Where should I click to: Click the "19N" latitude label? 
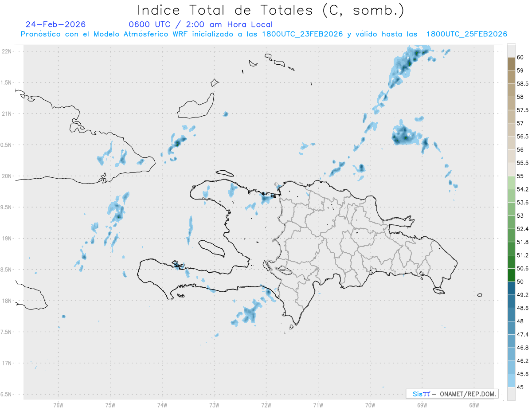7,239
